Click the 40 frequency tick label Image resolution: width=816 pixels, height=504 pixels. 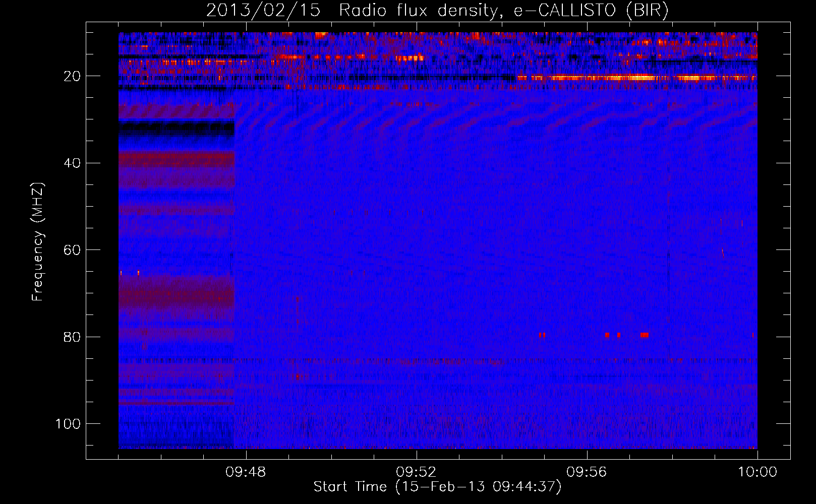(x=73, y=163)
